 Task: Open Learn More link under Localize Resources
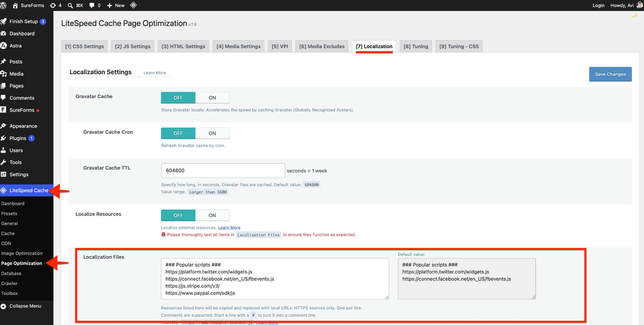point(229,227)
